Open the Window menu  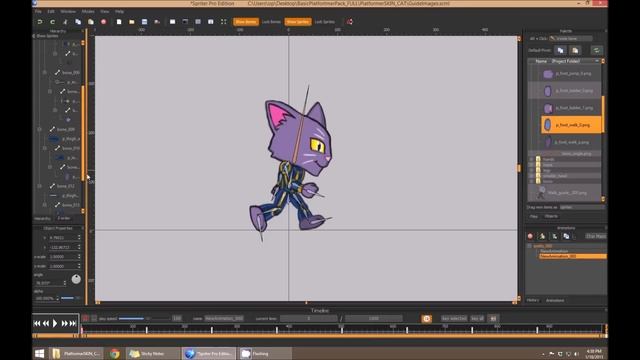[68, 11]
